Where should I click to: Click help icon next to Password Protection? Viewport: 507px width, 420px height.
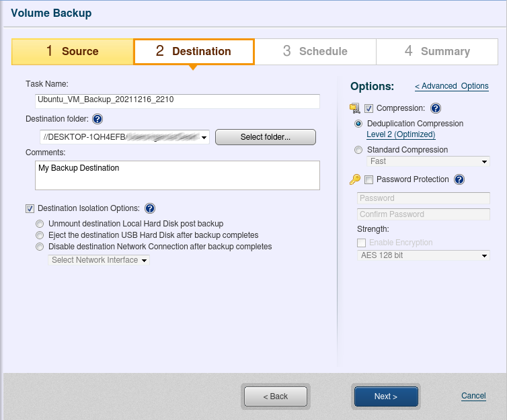459,179
